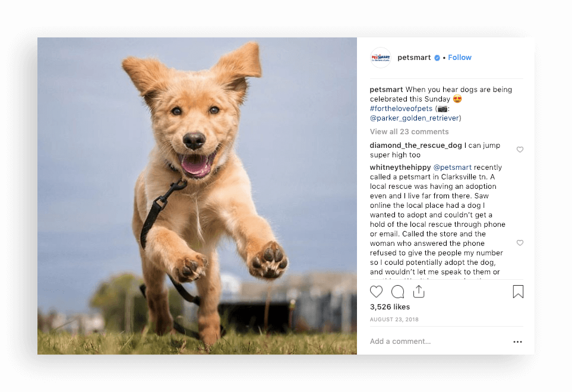
Task: Click the Follow link
Action: (x=459, y=57)
